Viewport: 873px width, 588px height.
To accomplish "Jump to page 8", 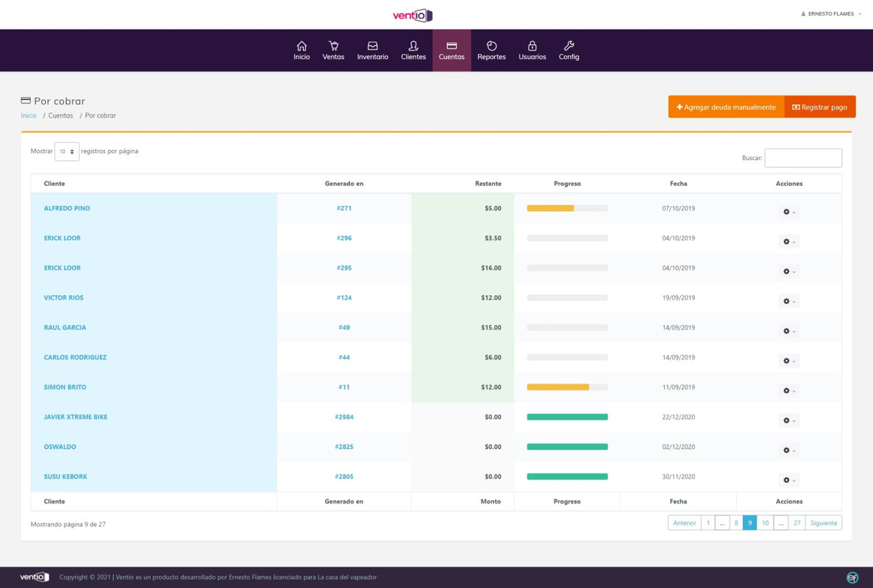I will (x=736, y=523).
